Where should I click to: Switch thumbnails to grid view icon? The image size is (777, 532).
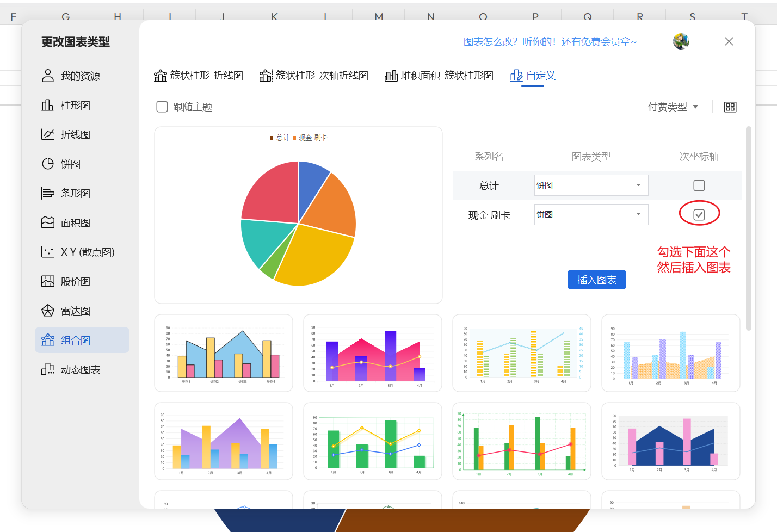tap(730, 107)
